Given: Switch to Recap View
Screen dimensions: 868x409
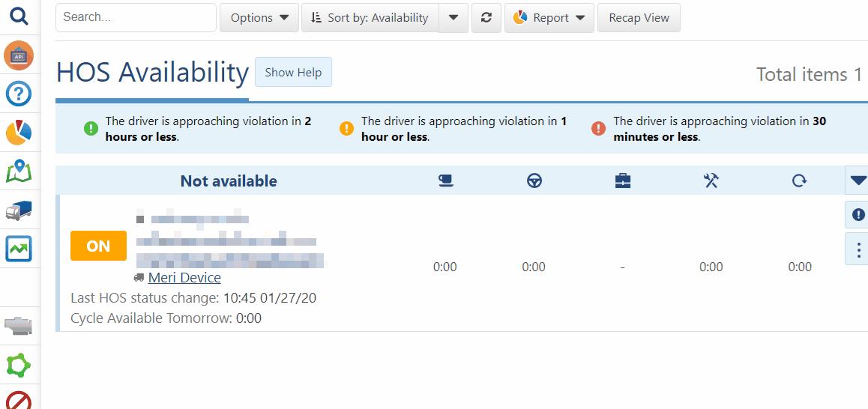Looking at the screenshot, I should pyautogui.click(x=639, y=18).
